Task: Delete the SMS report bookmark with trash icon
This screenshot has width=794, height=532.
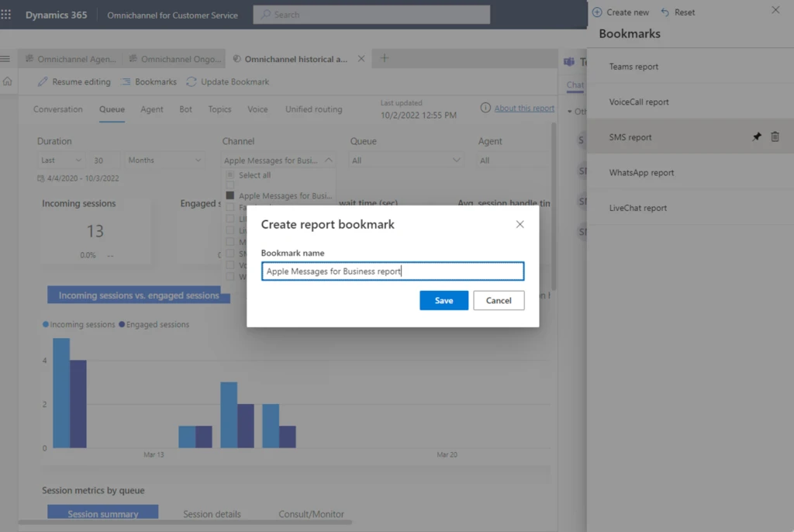Action: pos(775,137)
